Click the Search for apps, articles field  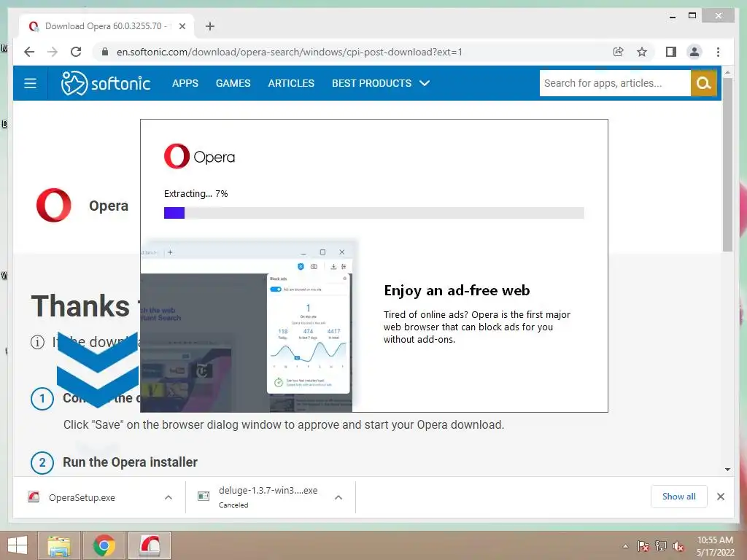point(615,83)
